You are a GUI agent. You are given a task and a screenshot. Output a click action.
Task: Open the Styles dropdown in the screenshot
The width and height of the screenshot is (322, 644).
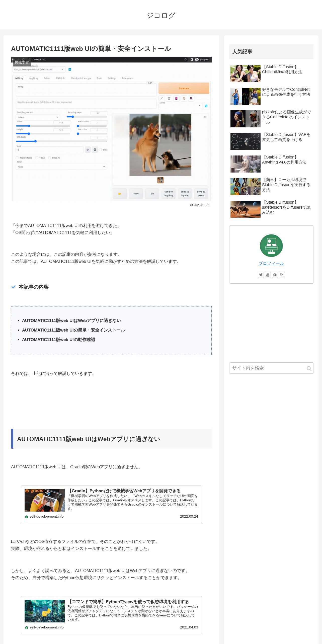180,106
